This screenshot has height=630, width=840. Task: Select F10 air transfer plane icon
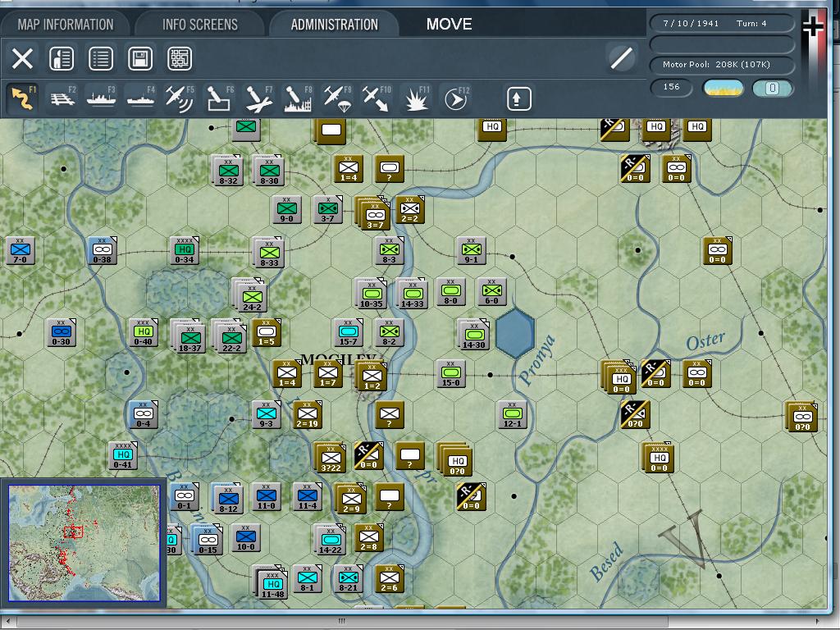click(377, 98)
